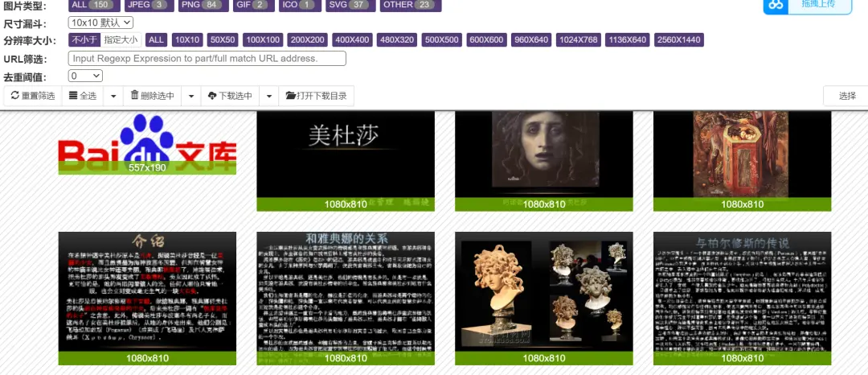The image size is (868, 375).
Task: Set resolution filter to 1024X768
Action: pyautogui.click(x=578, y=40)
